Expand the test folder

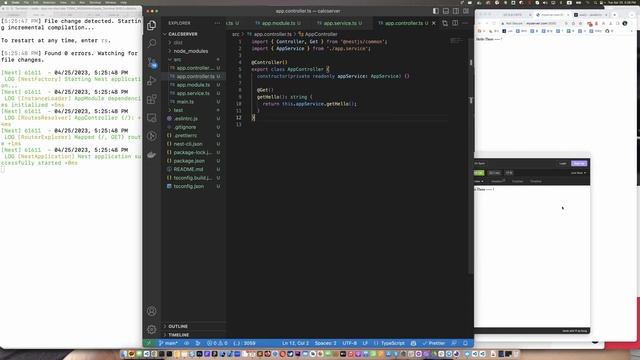[178, 110]
